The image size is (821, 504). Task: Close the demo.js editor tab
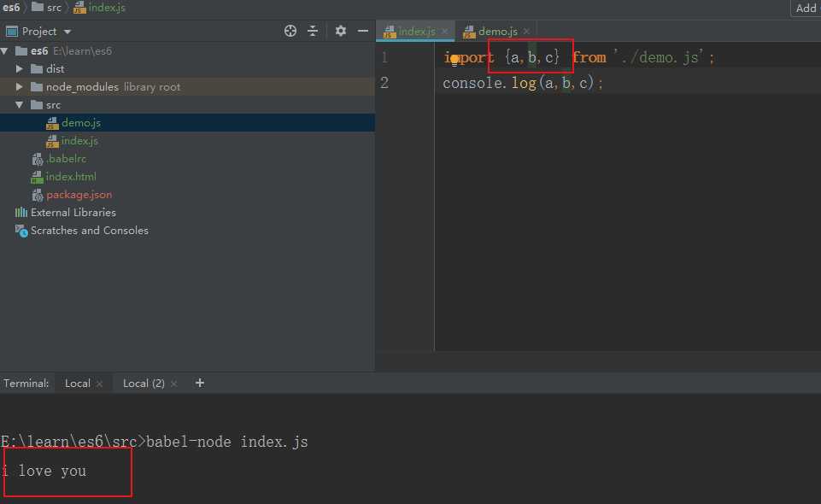click(526, 32)
